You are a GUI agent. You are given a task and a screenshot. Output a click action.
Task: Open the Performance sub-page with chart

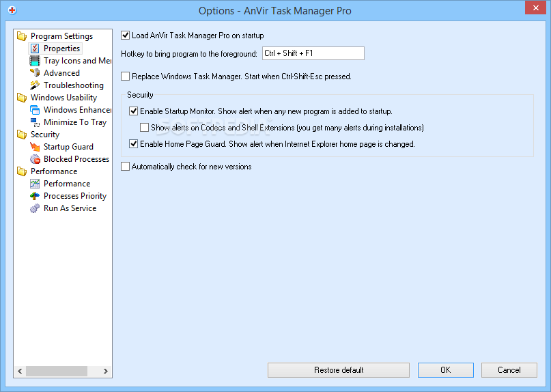pos(67,184)
